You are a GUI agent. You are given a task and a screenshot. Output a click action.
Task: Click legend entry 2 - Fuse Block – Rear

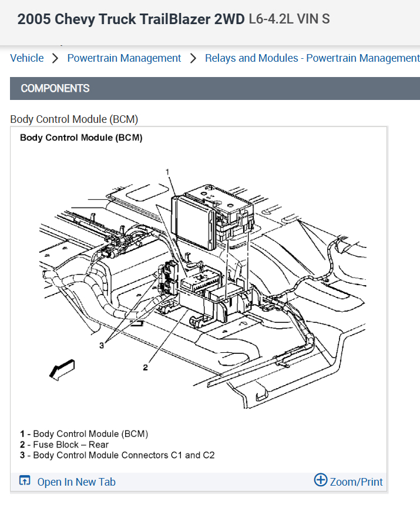point(64,444)
